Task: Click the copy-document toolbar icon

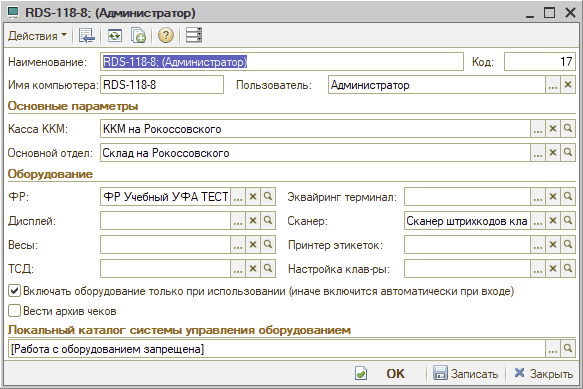Action: click(138, 36)
